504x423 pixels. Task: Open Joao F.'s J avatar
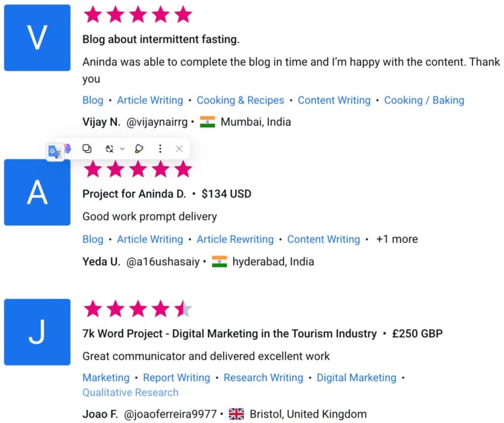37,332
